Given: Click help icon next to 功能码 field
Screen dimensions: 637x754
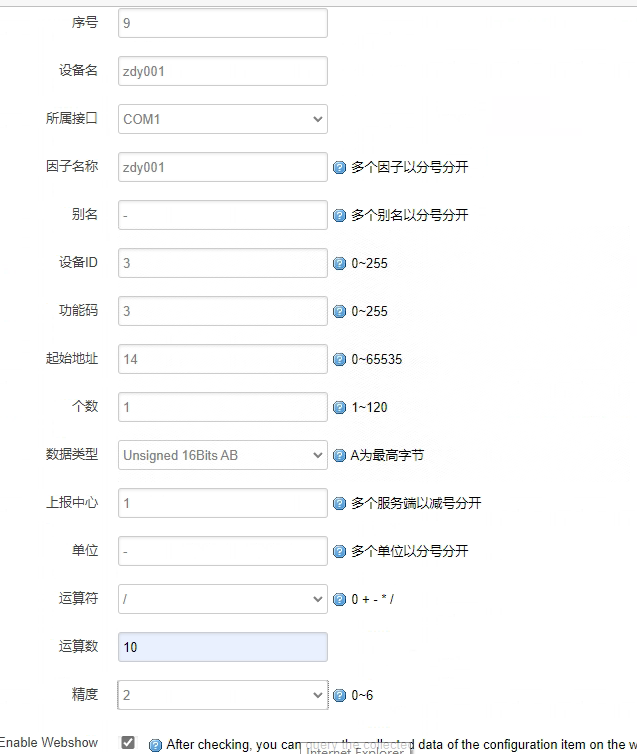Looking at the screenshot, I should [340, 312].
